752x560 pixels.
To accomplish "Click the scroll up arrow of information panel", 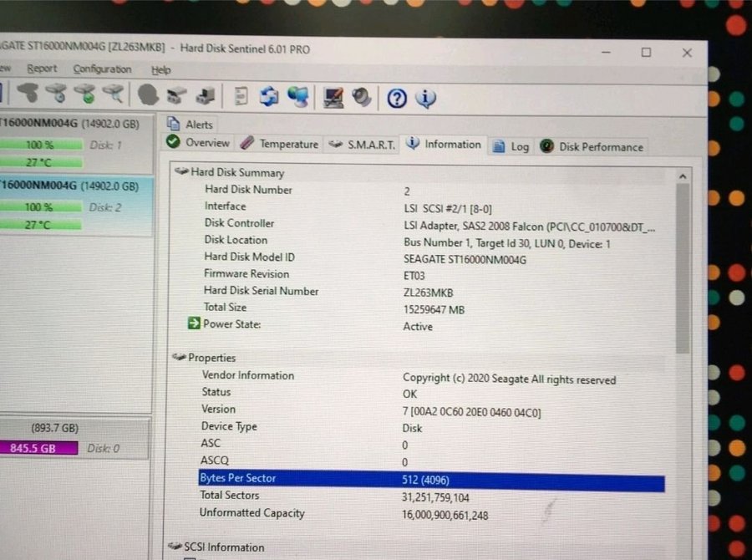I will pos(682,176).
